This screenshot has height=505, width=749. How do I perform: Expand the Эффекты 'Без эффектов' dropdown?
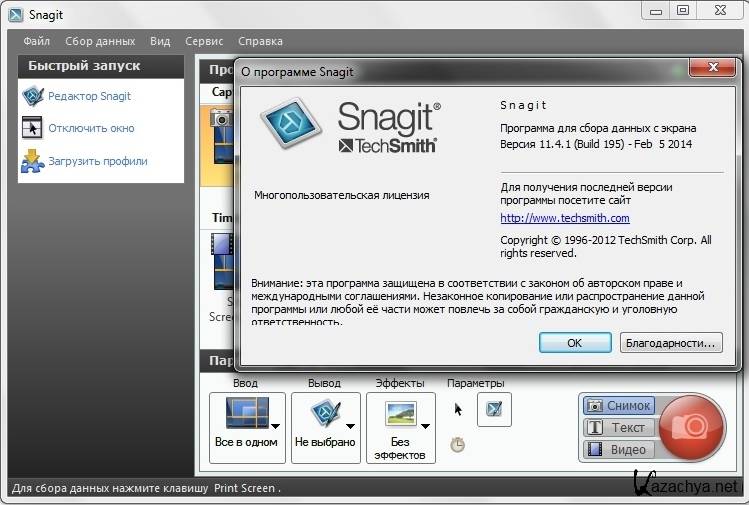tap(427, 425)
